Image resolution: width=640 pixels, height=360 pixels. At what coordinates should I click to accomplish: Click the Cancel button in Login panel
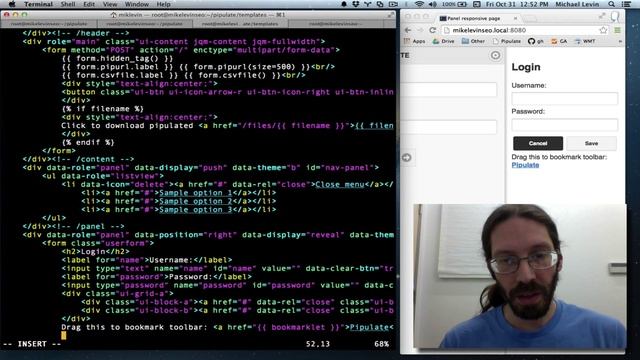coord(538,143)
